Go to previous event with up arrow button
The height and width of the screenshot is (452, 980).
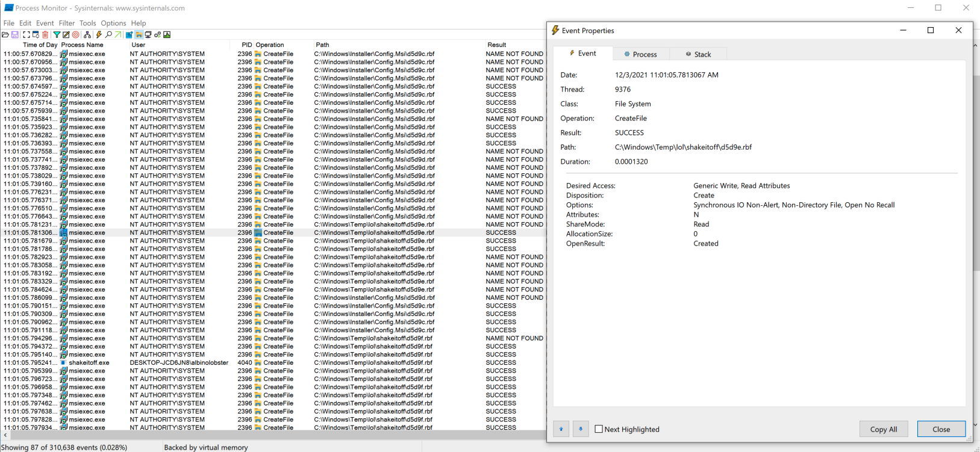click(x=561, y=429)
